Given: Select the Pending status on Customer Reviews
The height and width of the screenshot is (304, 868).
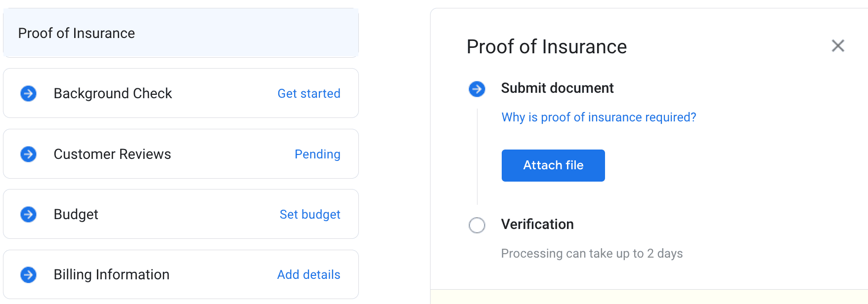Looking at the screenshot, I should pos(317,154).
